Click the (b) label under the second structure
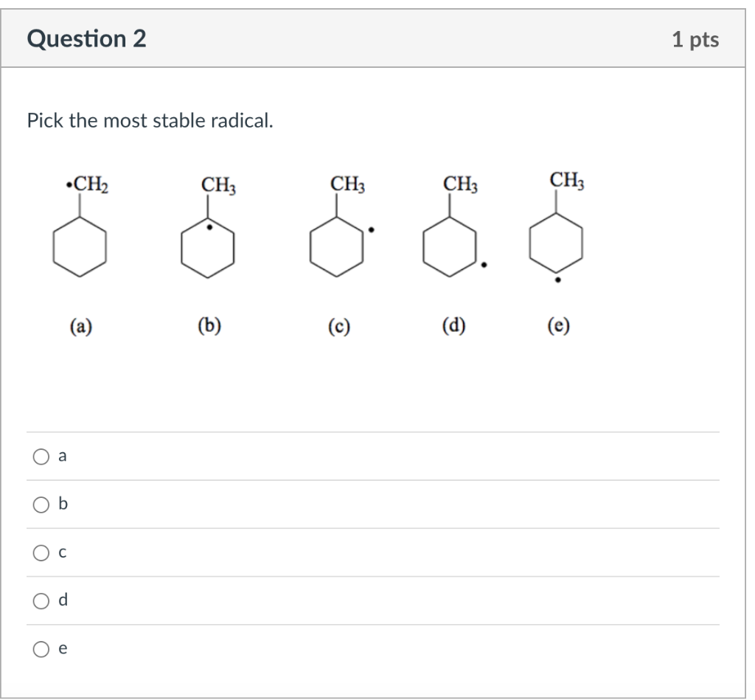755x700 pixels. pos(209,325)
